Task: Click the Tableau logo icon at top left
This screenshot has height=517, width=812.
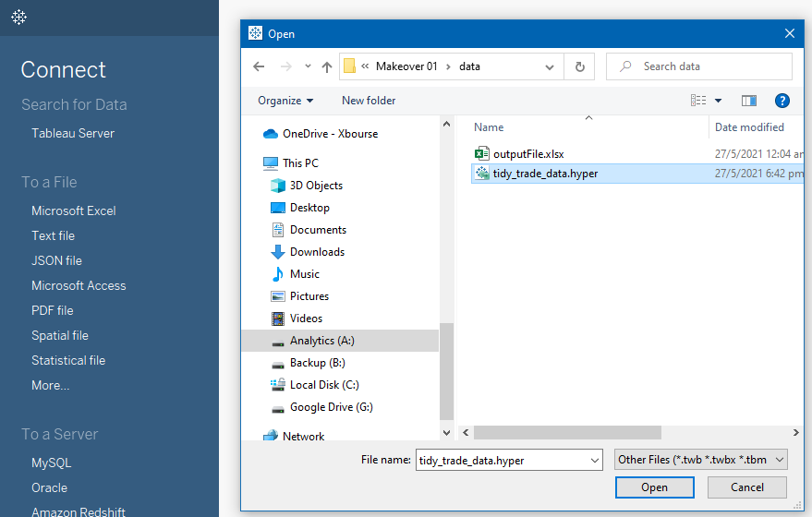Action: 19,18
